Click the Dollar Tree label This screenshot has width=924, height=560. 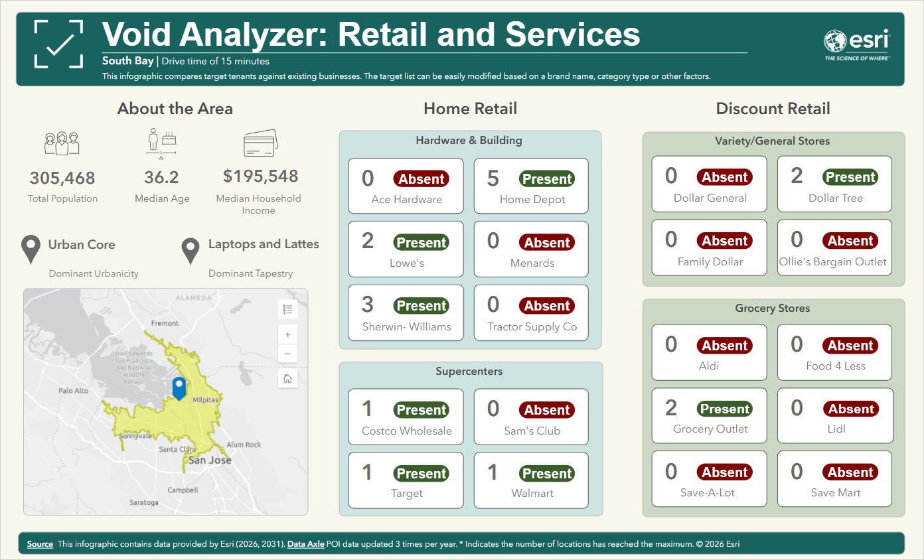coord(836,198)
